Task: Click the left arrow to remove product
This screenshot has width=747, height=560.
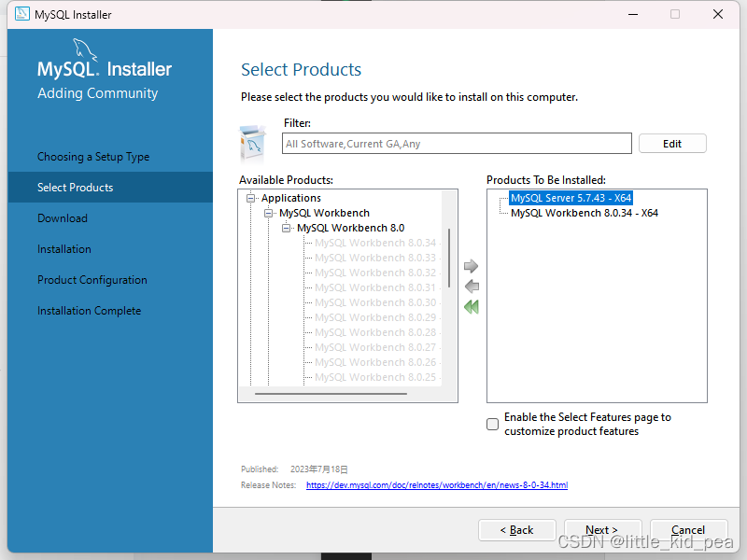Action: (472, 287)
